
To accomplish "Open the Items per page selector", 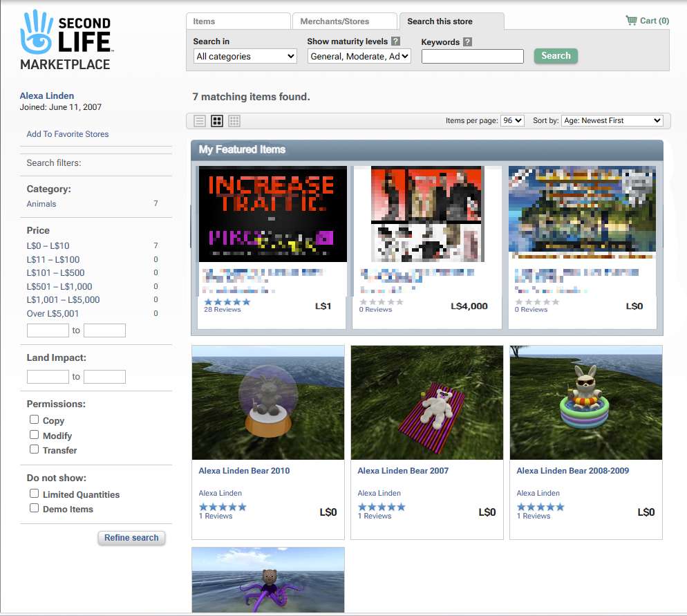I will click(511, 120).
